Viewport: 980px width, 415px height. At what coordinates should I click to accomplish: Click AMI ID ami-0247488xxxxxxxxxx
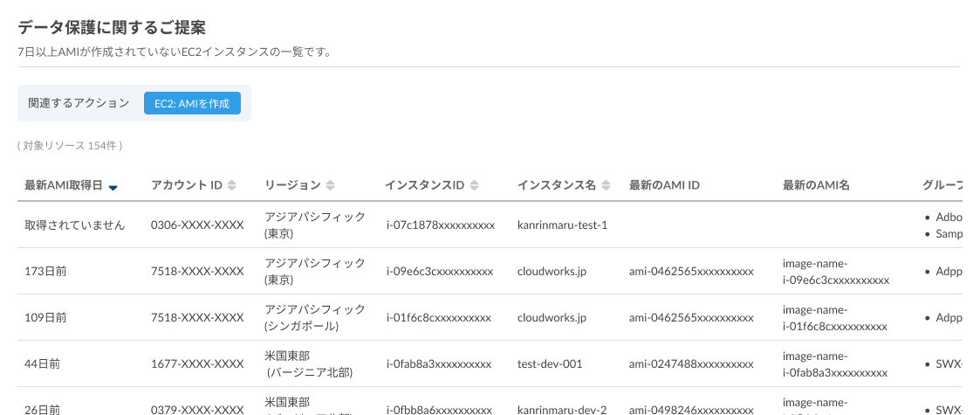click(690, 364)
